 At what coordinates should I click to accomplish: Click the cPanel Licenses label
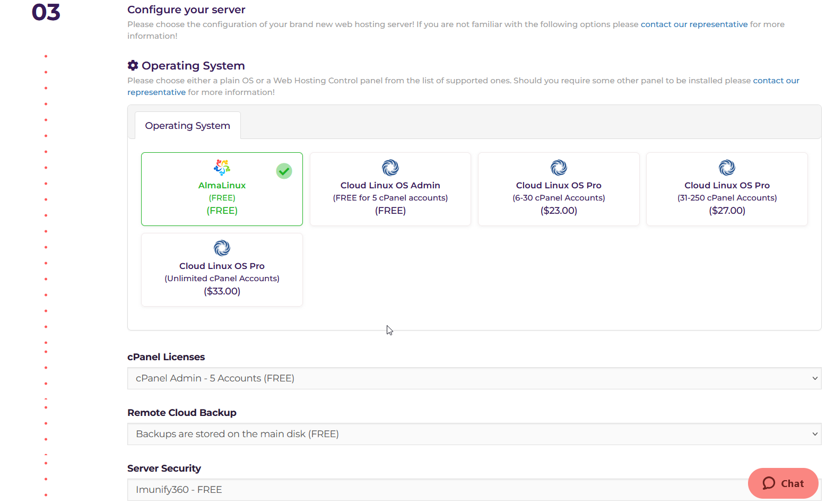point(166,357)
